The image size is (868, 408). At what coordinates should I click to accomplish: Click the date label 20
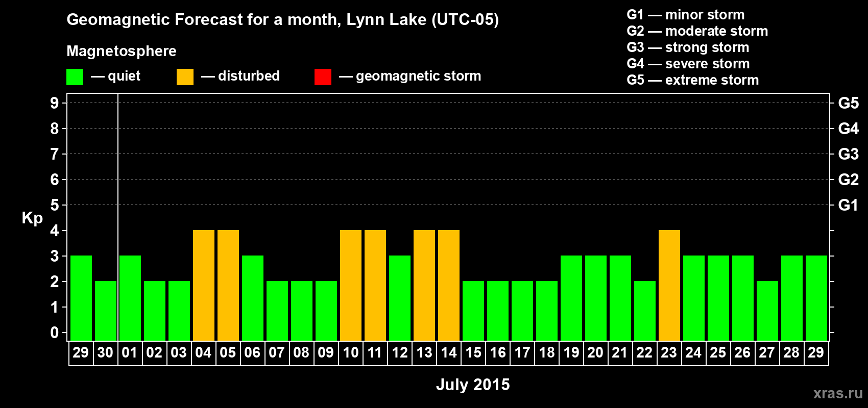(595, 353)
